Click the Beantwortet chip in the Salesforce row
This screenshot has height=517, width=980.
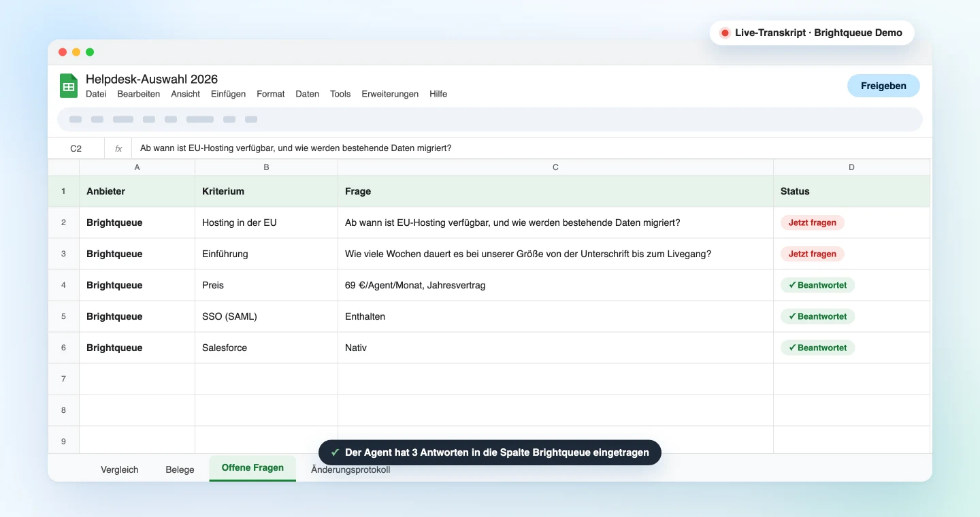click(817, 348)
